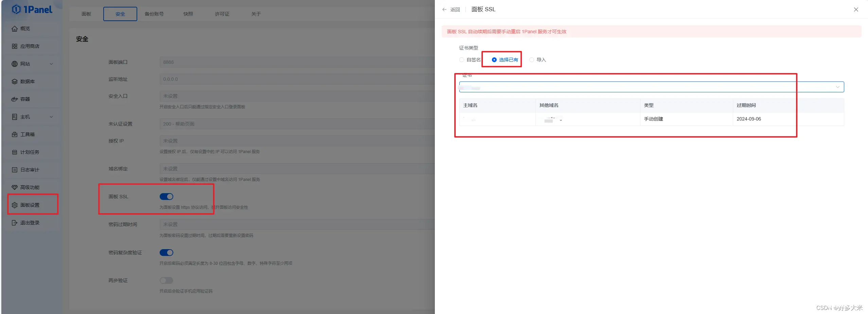Toggle the 面板 SSL switch

pos(166,197)
